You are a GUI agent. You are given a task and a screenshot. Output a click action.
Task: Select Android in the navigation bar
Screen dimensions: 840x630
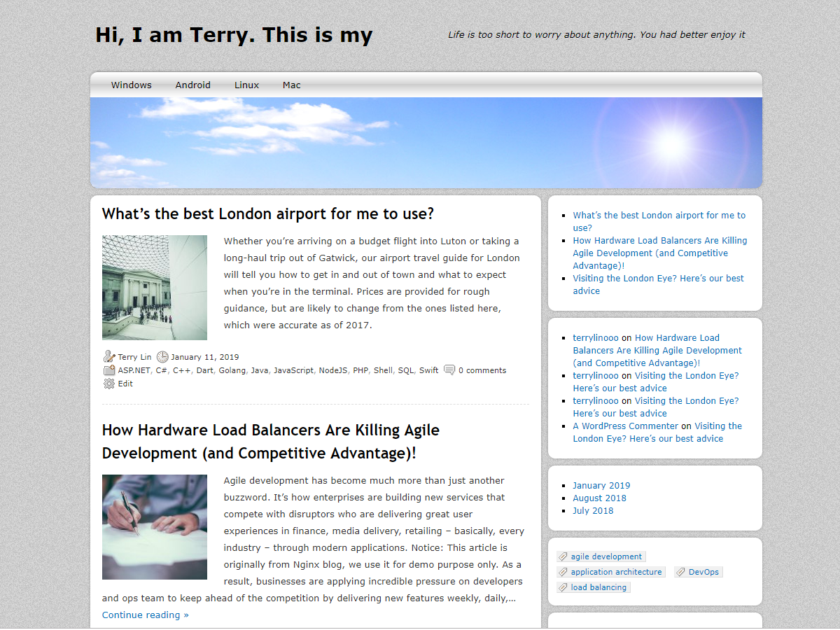click(x=192, y=85)
